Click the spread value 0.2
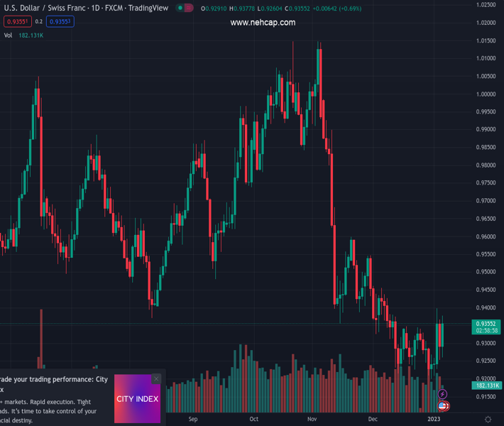The height and width of the screenshot is (426, 504). 39,22
